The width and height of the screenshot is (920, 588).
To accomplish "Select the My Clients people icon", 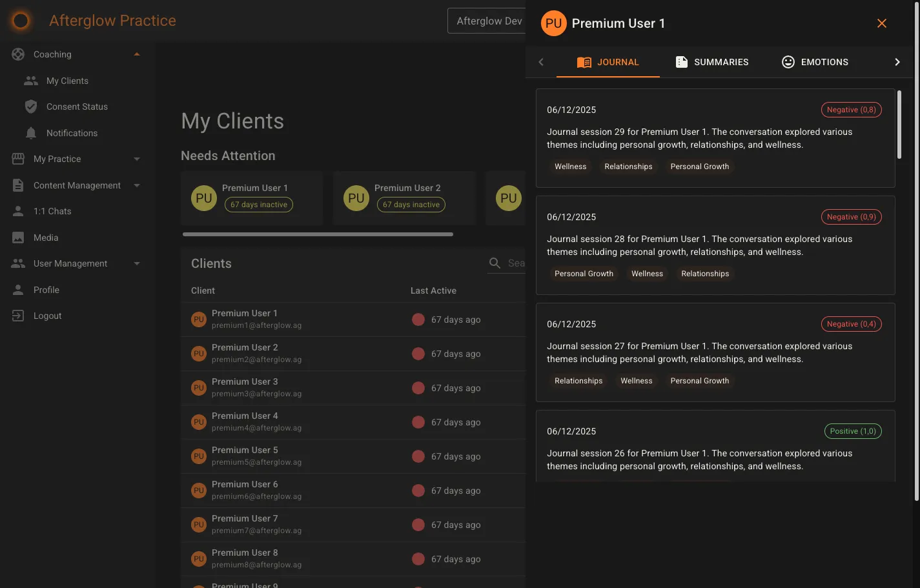I will click(31, 80).
